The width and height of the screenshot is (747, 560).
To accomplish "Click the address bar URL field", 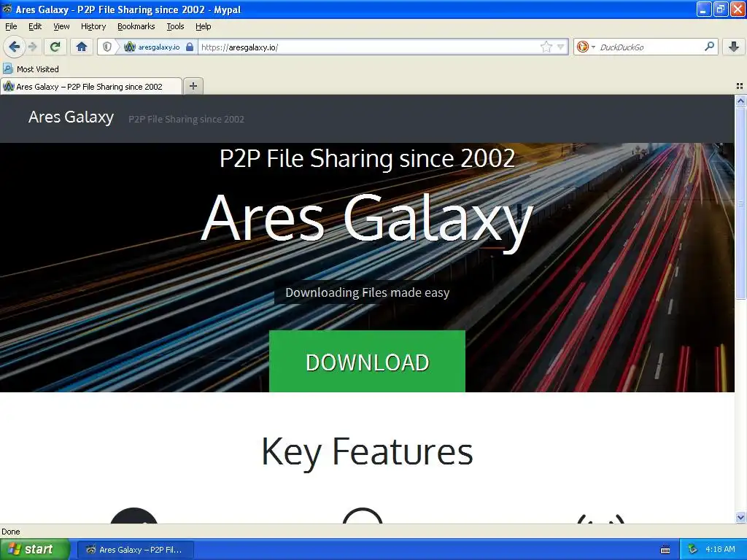I will coord(369,47).
